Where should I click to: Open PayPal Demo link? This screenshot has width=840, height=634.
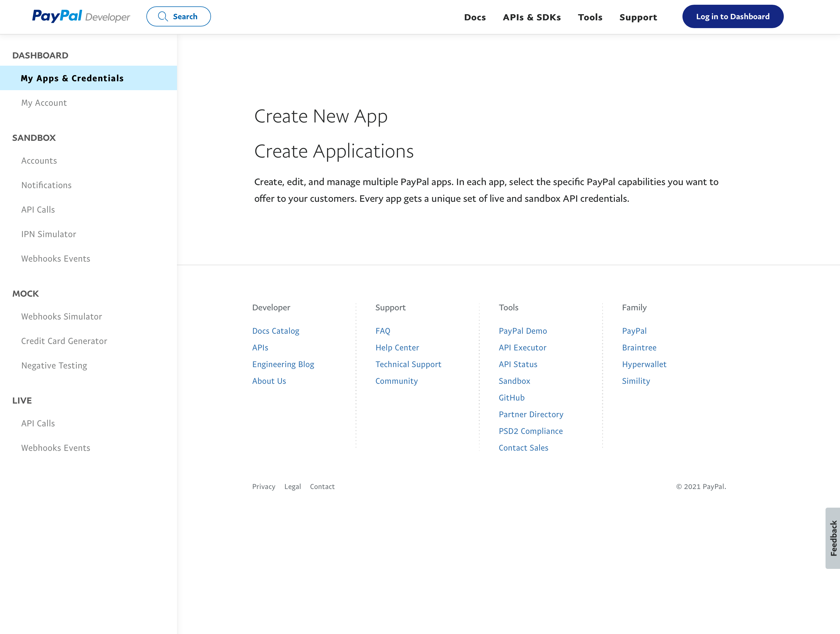pos(523,331)
